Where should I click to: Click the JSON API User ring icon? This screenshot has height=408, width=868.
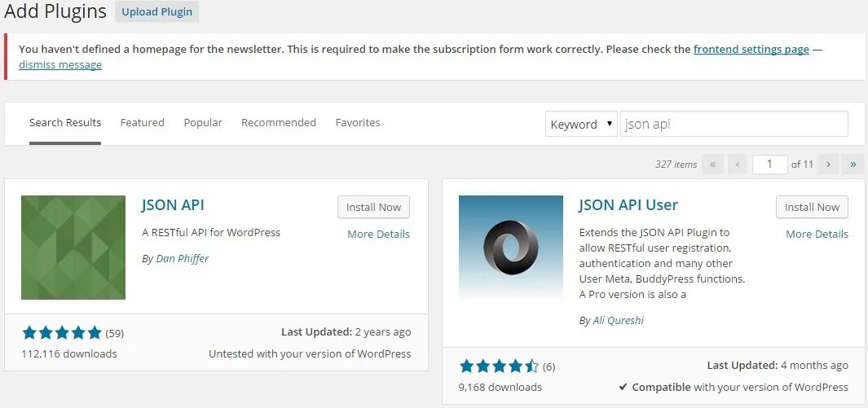(510, 248)
